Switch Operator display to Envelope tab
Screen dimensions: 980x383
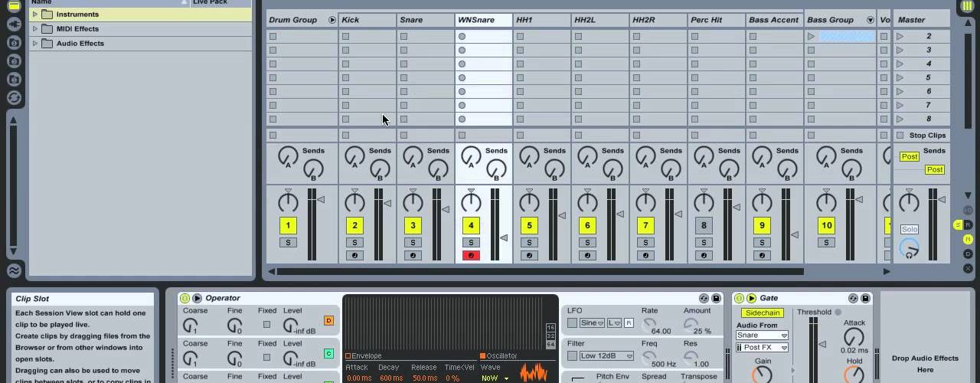[x=363, y=356]
